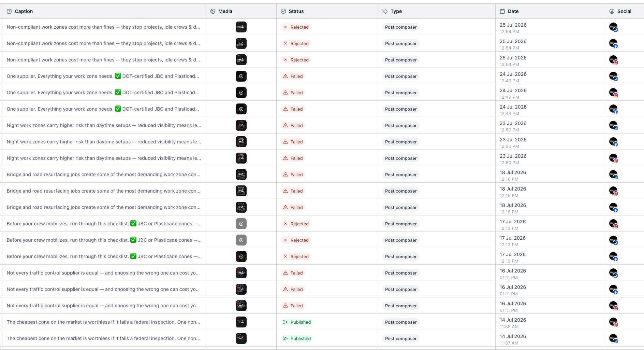Open 'The cheapest cone' caption on 11:37 AM row
Viewport: 644px width, 350px height.
[x=103, y=338]
